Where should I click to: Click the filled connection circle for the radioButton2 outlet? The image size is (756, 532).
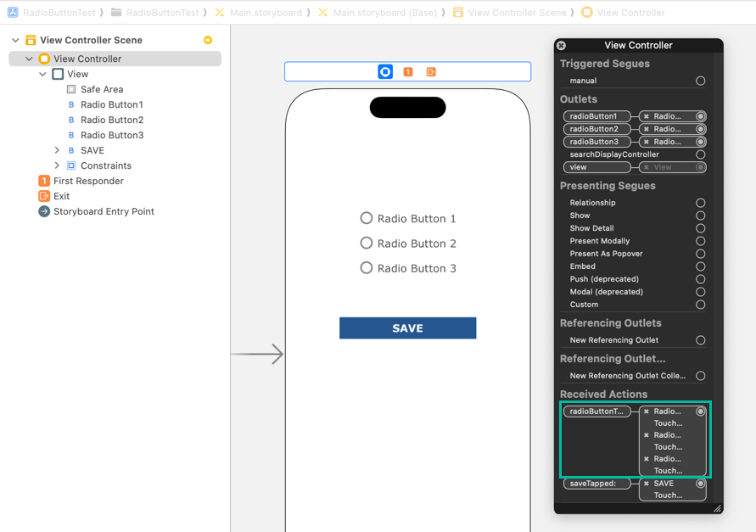[700, 129]
